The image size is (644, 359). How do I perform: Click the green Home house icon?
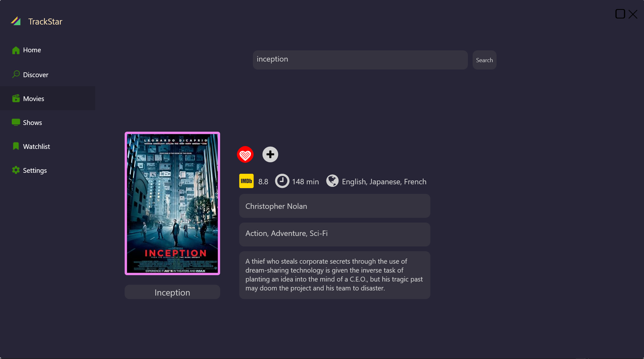pyautogui.click(x=16, y=50)
